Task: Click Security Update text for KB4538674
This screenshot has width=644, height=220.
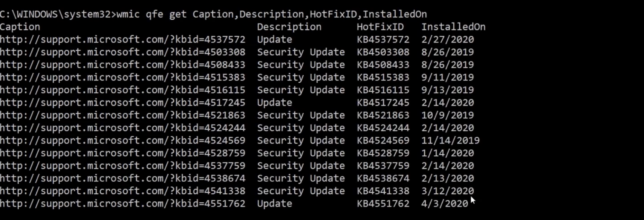Action: (x=301, y=178)
